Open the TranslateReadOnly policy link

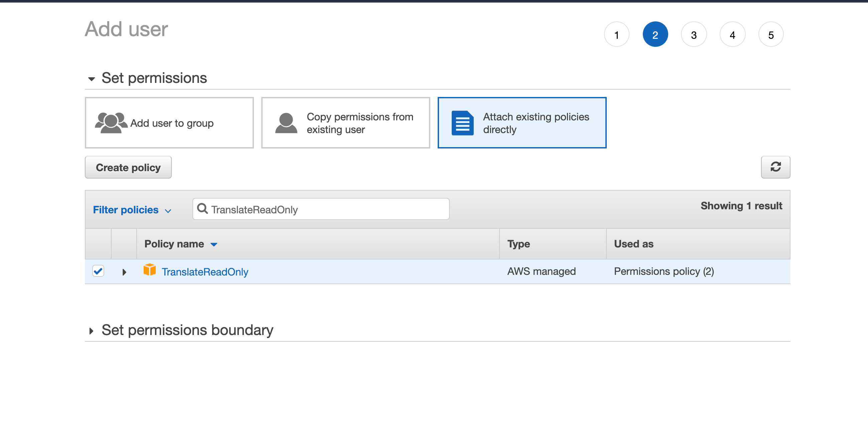(x=204, y=272)
